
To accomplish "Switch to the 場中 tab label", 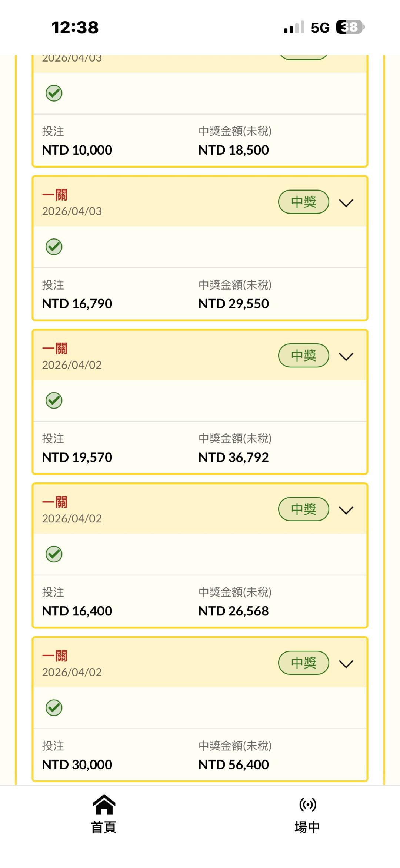I will 307,827.
